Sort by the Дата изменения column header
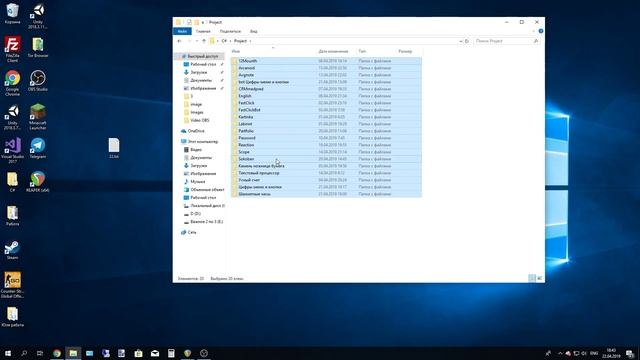Screen dimensions: 640x360 (333, 51)
